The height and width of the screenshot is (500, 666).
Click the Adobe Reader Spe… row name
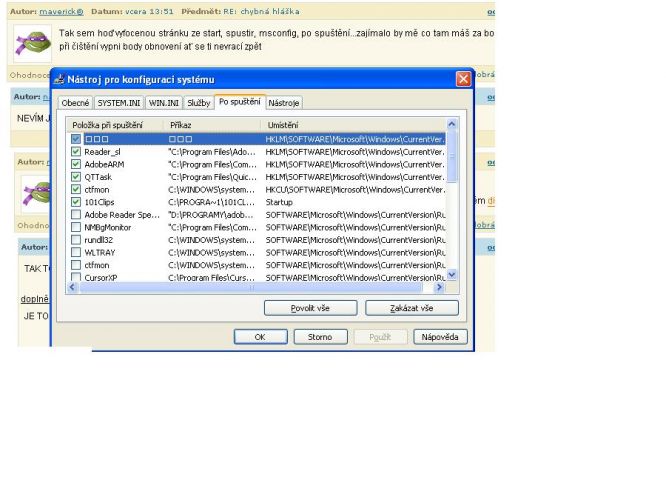pyautogui.click(x=122, y=215)
